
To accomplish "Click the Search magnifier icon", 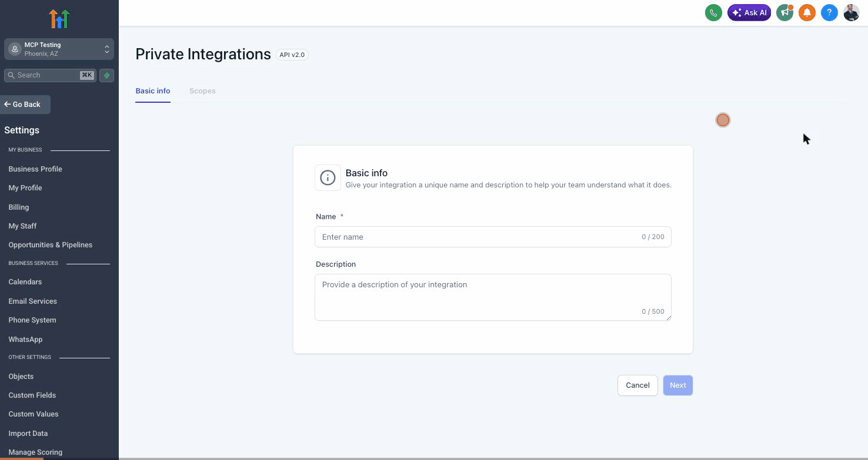I will 11,75.
